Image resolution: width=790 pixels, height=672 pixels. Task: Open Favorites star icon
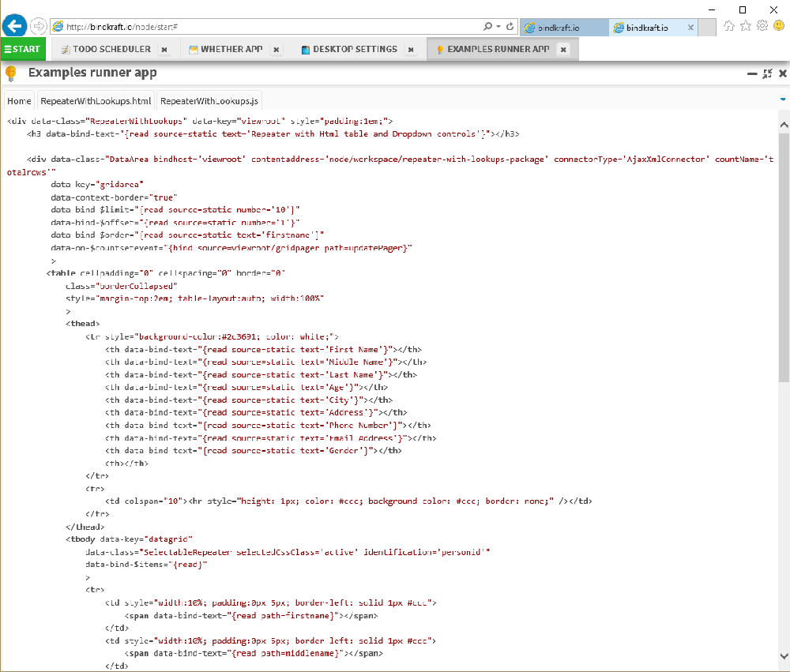(746, 26)
